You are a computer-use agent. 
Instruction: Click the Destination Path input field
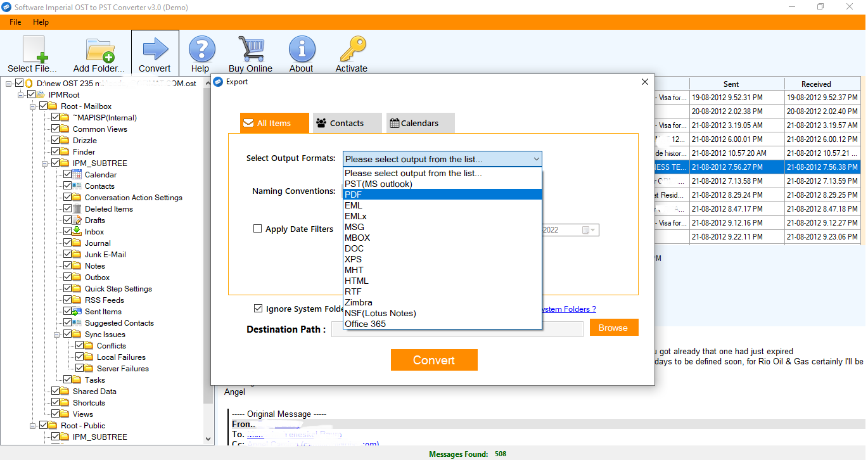tap(457, 329)
